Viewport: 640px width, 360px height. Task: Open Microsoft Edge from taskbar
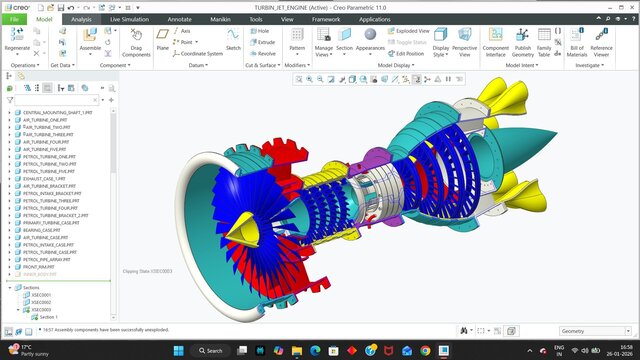(315, 351)
